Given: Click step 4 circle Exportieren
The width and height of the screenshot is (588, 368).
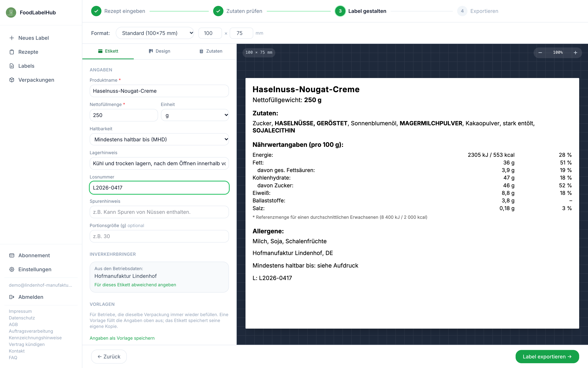Looking at the screenshot, I should [x=462, y=11].
